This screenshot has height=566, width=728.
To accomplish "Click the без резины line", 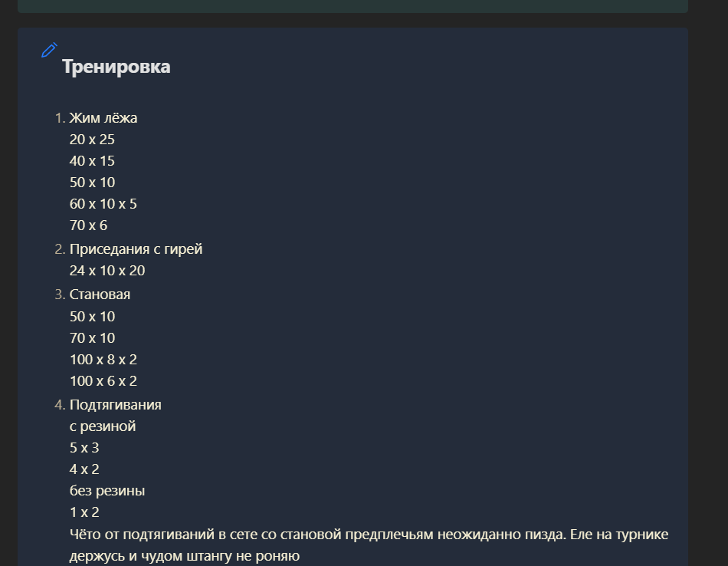I will tap(107, 491).
